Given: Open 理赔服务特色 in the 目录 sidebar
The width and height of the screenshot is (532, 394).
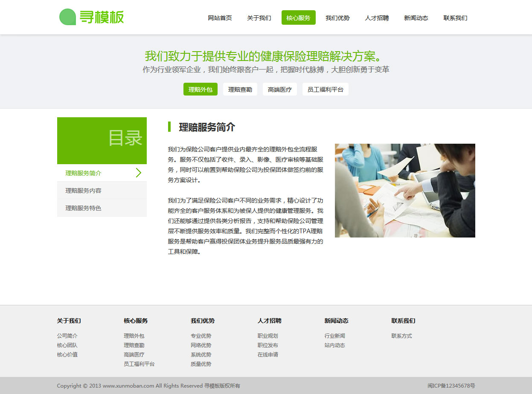Looking at the screenshot, I should [x=102, y=208].
